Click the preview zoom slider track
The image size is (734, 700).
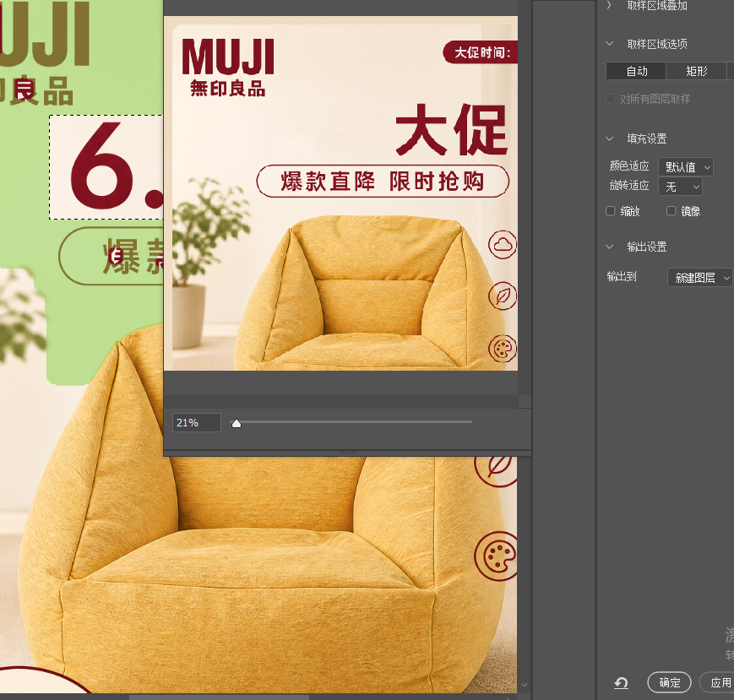[x=351, y=421]
